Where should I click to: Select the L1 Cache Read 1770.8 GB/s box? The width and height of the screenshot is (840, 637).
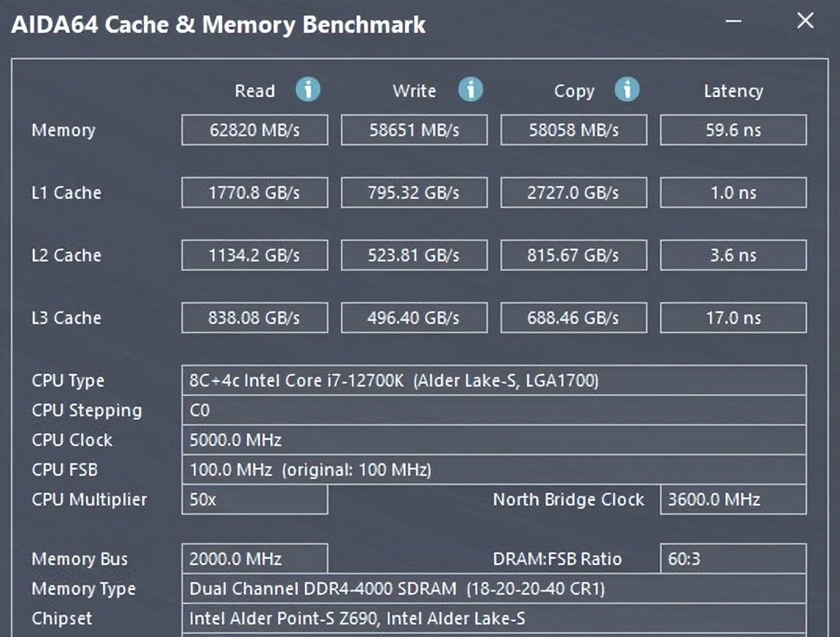(254, 193)
